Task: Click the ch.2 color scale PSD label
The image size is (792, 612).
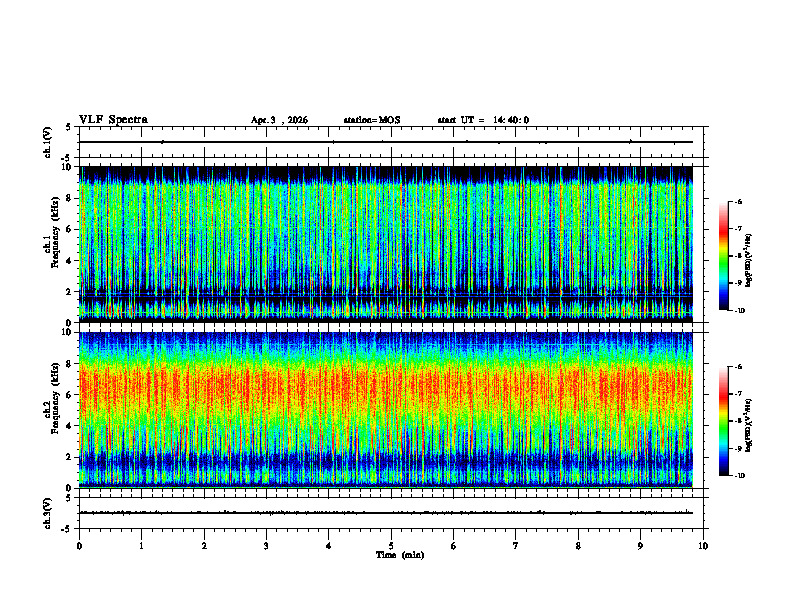Action: point(749,426)
